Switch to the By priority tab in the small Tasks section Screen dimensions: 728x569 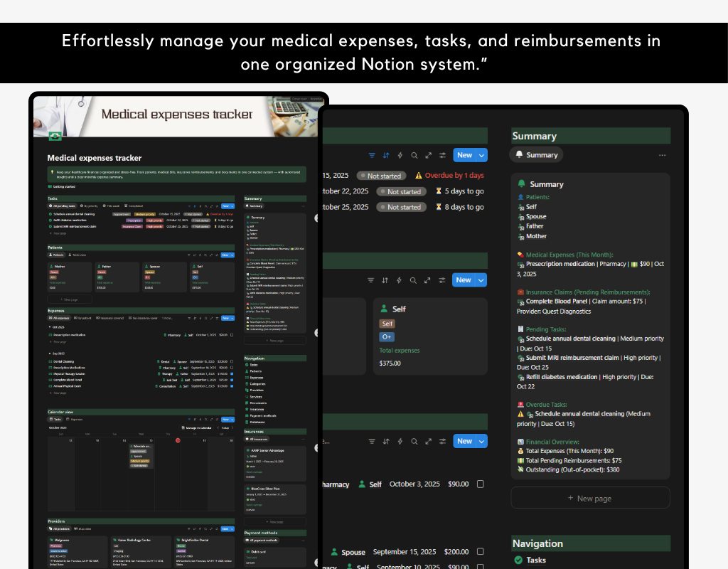[x=89, y=206]
